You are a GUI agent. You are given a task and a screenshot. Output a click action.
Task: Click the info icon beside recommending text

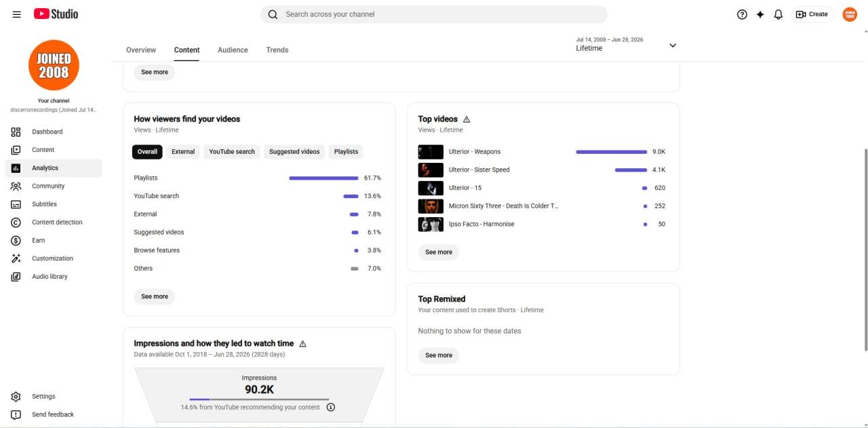[331, 408]
